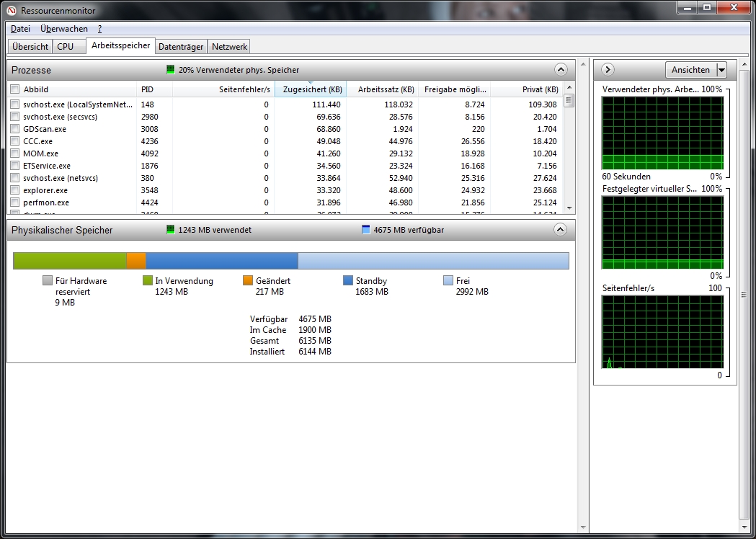Click the main pane vertical scrollbar down arrow
Screen dimensions: 756x539
(x=582, y=527)
